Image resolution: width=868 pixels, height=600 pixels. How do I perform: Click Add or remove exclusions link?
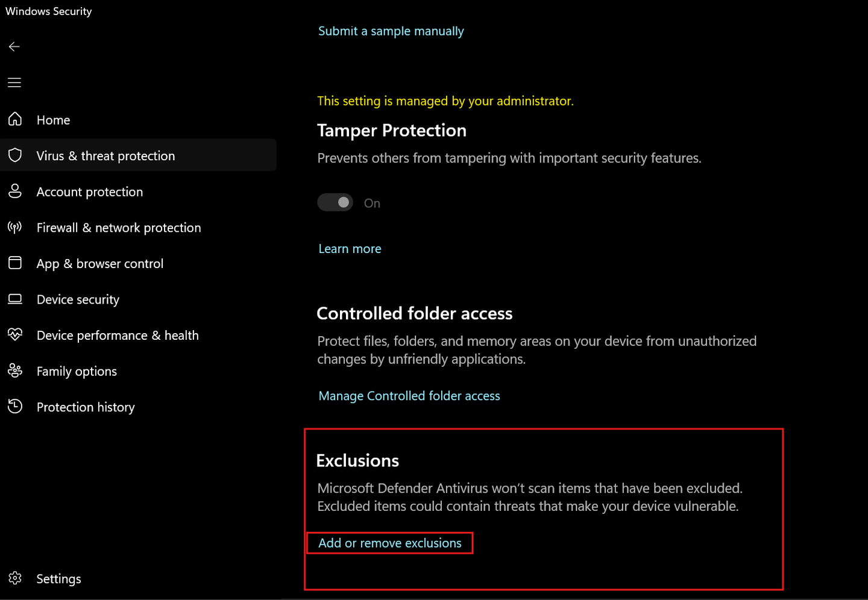pyautogui.click(x=390, y=543)
